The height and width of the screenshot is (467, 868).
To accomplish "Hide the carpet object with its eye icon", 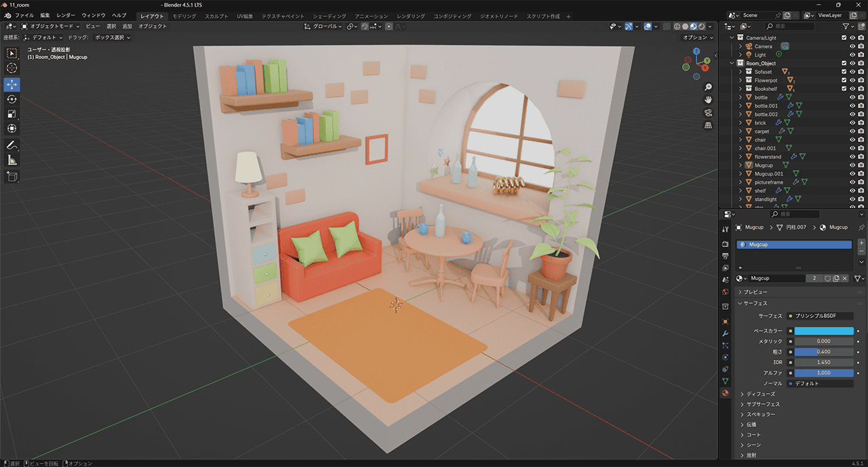I will click(852, 131).
